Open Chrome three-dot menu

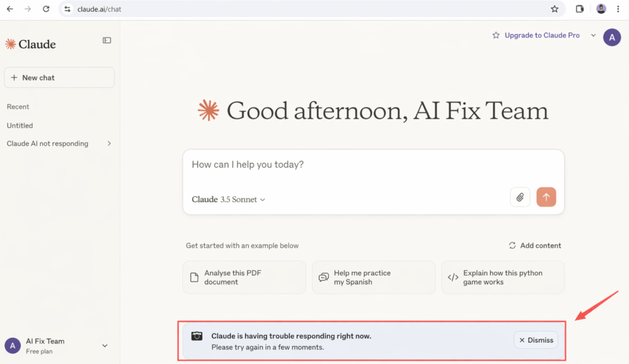[x=618, y=9]
